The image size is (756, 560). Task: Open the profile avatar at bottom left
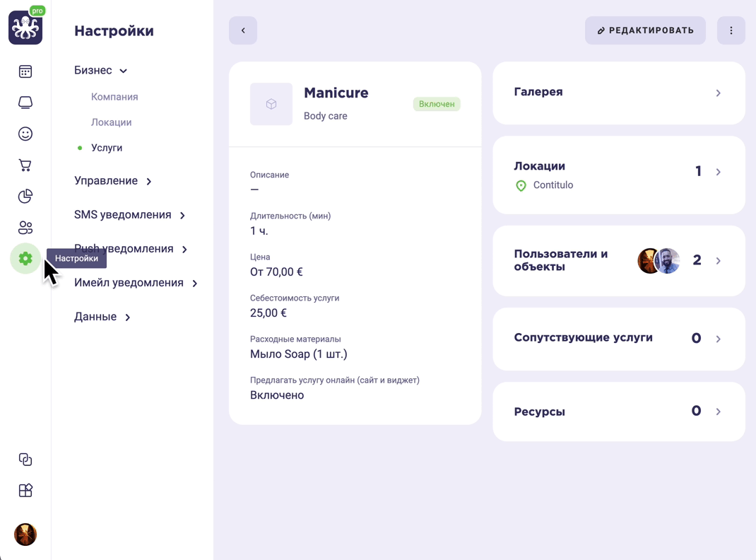(x=25, y=535)
